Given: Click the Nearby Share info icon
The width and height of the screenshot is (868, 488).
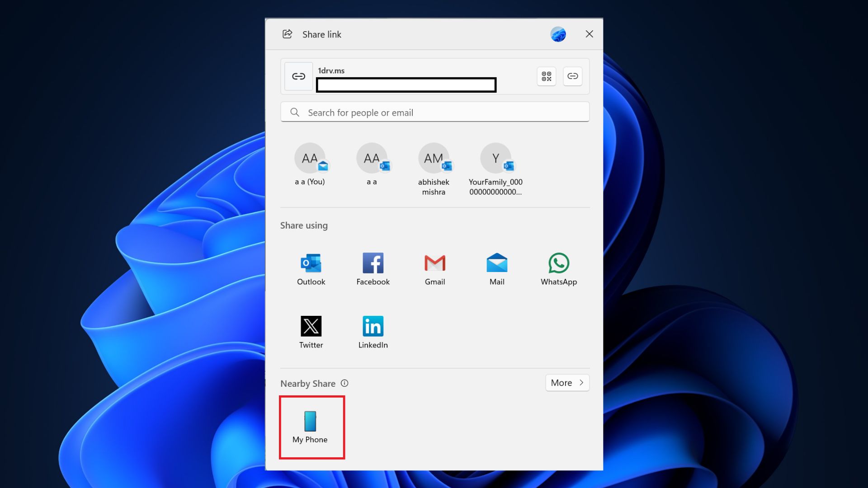Looking at the screenshot, I should 344,383.
